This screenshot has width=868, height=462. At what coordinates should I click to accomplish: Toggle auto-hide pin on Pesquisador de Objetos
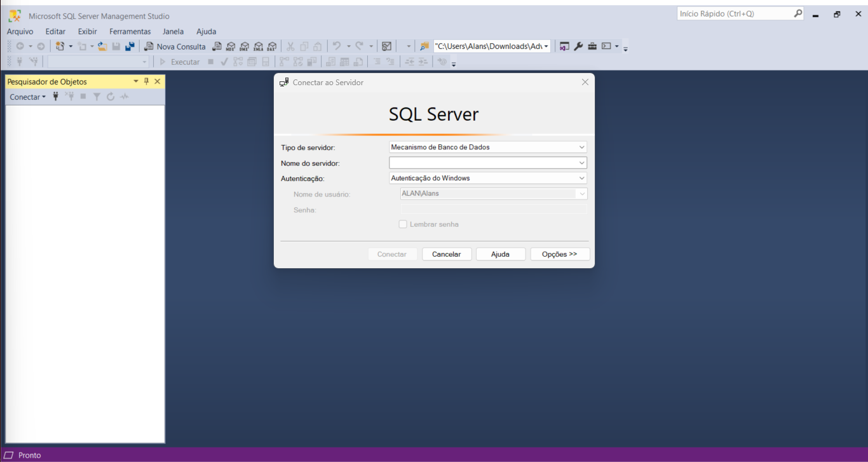(x=146, y=81)
